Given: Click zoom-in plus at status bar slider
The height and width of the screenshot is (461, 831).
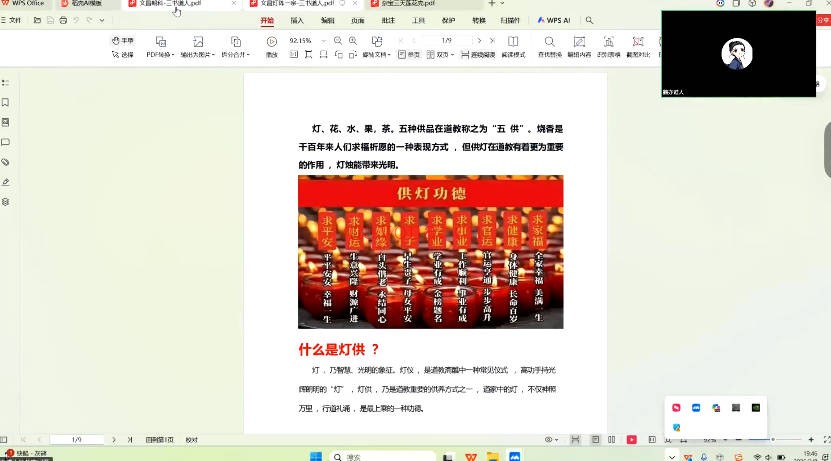Looking at the screenshot, I should (x=811, y=440).
